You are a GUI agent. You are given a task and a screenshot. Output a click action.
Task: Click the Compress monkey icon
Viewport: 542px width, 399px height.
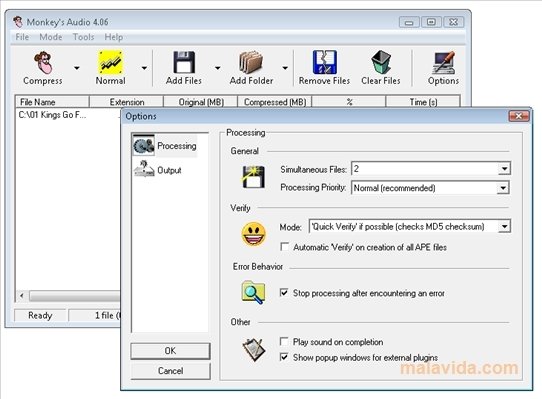click(x=43, y=63)
